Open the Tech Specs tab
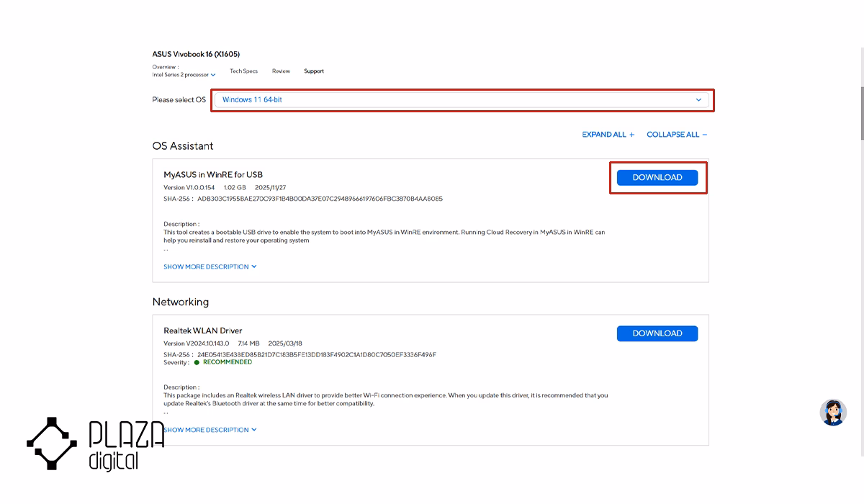The height and width of the screenshot is (504, 864). click(x=243, y=71)
